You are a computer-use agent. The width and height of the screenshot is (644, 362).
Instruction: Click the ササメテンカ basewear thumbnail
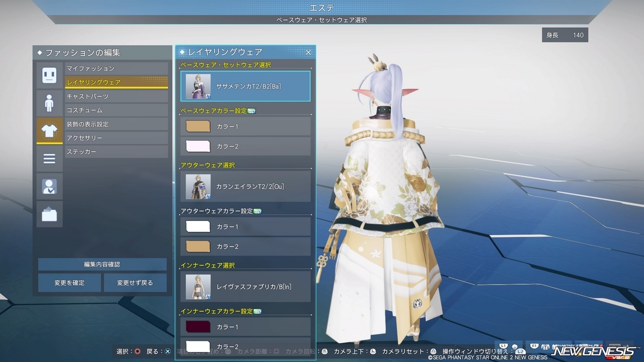click(198, 86)
